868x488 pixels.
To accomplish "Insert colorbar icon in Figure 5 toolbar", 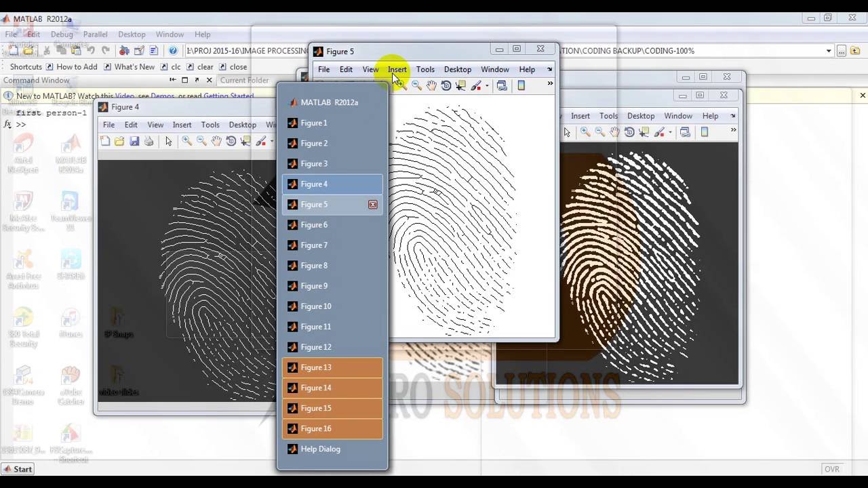I will [521, 85].
